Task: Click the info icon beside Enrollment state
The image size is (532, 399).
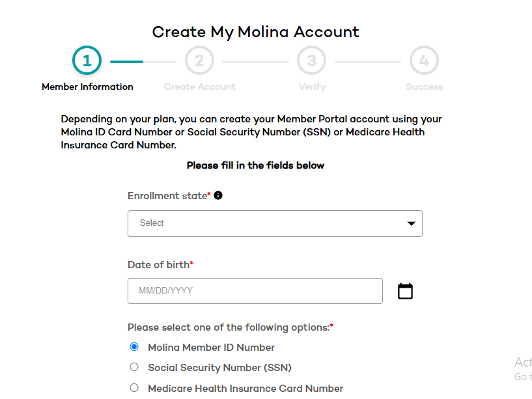Action: click(218, 195)
